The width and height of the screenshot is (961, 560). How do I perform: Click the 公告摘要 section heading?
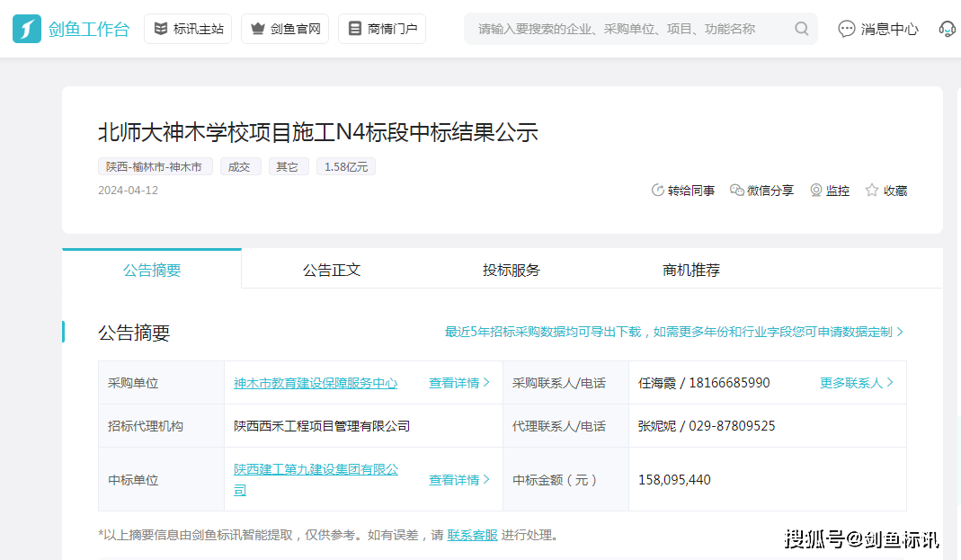coord(134,333)
